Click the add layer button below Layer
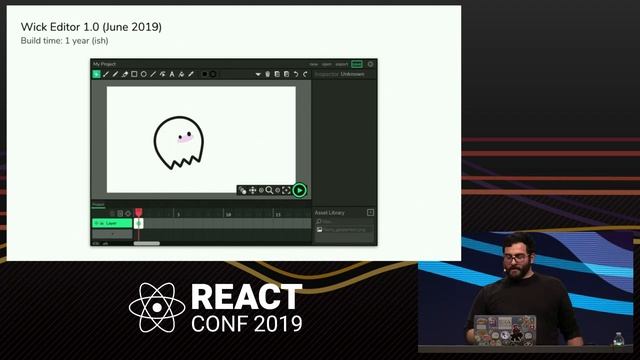This screenshot has height=360, width=640. [x=112, y=234]
